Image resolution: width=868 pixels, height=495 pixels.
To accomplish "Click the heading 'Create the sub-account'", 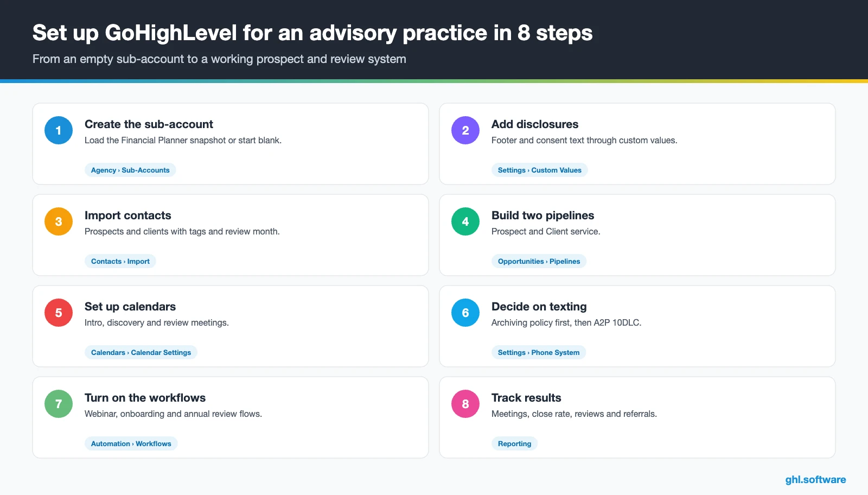I will pos(149,124).
